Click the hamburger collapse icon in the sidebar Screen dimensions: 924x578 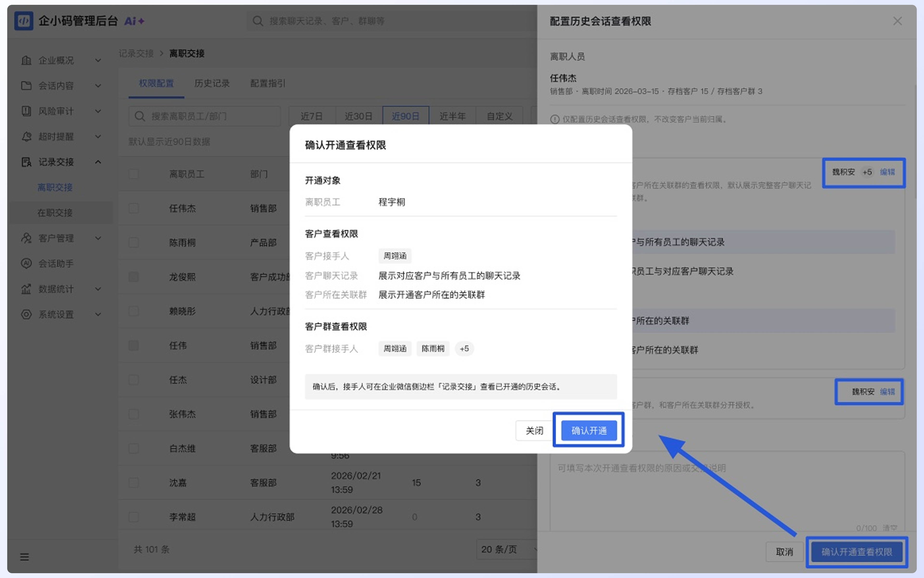pyautogui.click(x=25, y=557)
